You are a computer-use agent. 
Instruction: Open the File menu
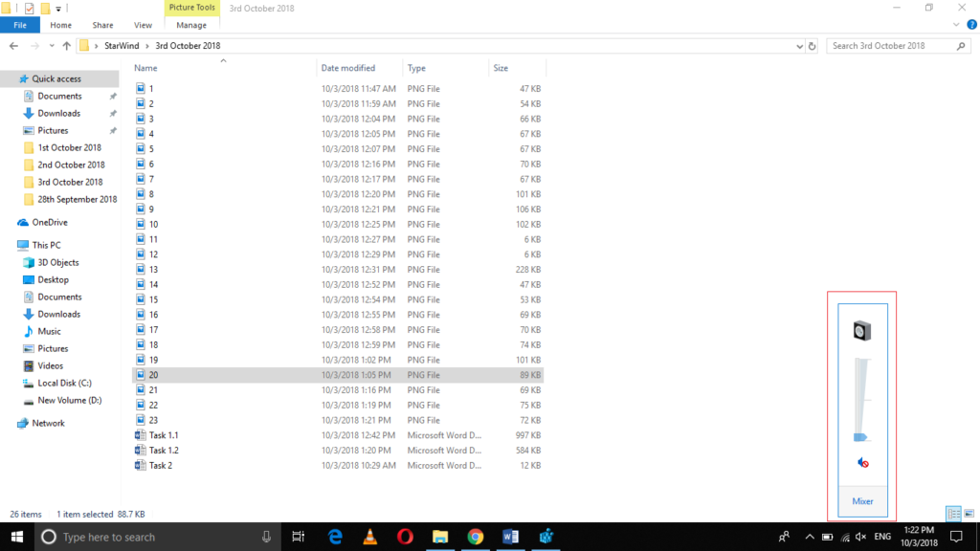pyautogui.click(x=20, y=25)
